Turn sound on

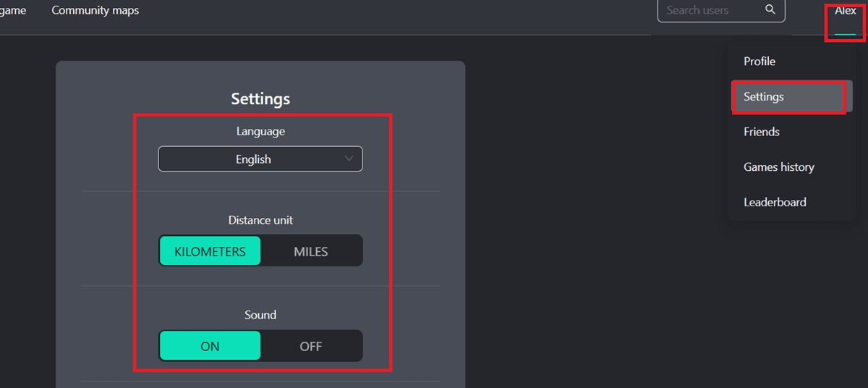click(x=210, y=346)
